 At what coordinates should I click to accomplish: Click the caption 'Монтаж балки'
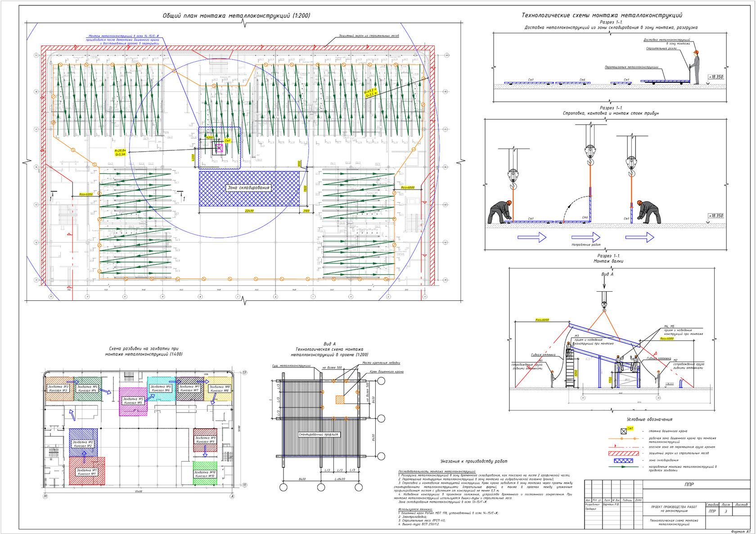tap(608, 261)
